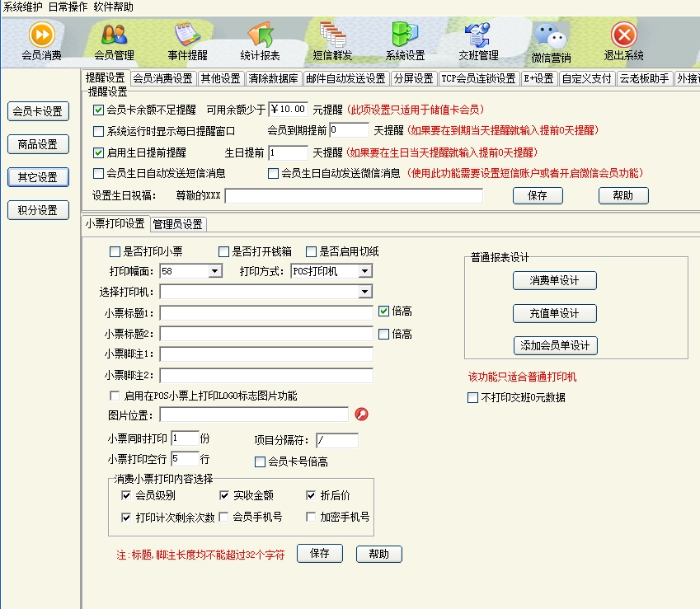Switch to the 管理员设置 tab
700x609 pixels.
point(178,224)
